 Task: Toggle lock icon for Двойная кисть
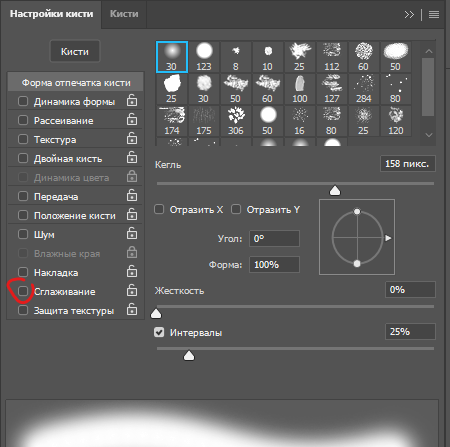pyautogui.click(x=132, y=157)
